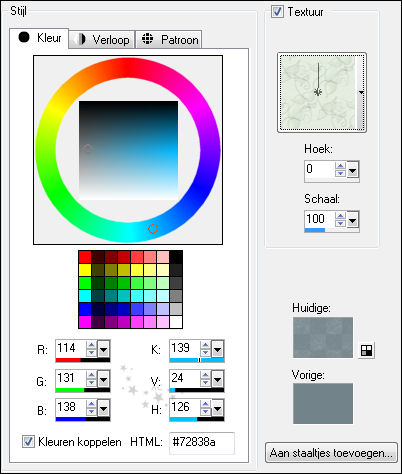402x474 pixels.
Task: Expand the K value dropdown arrow
Action: [x=217, y=350]
